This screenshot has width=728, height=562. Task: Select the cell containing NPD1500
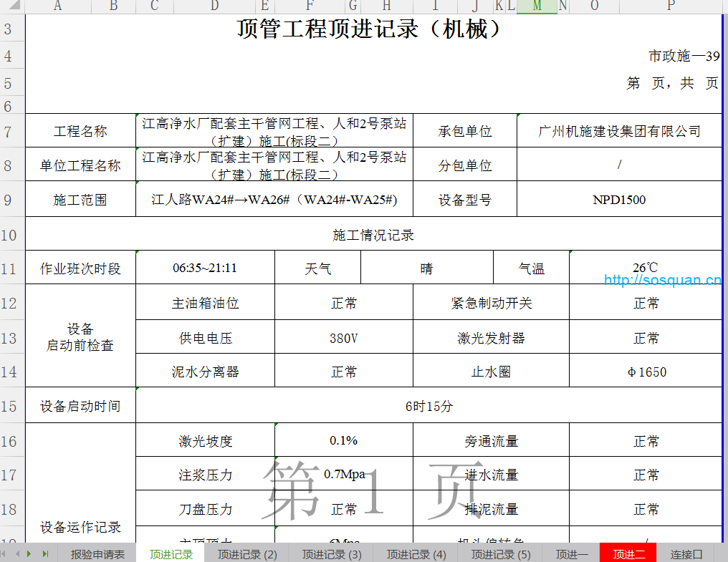pos(619,200)
